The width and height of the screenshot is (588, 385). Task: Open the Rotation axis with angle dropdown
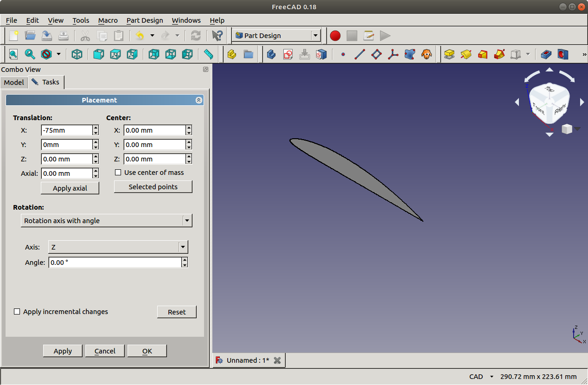tap(107, 221)
